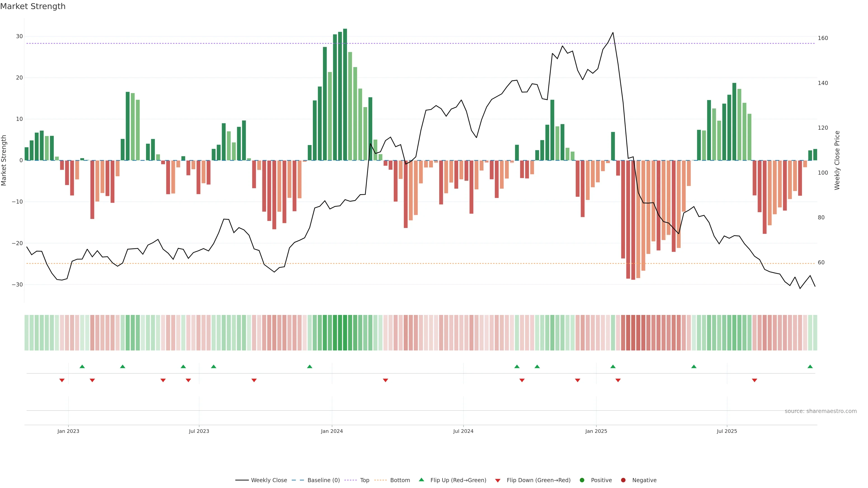868x488 pixels.
Task: Click the Market Strength chart title
Action: tap(33, 6)
